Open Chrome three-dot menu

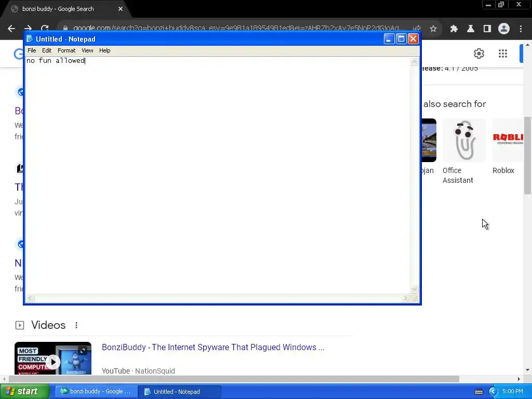[521, 29]
